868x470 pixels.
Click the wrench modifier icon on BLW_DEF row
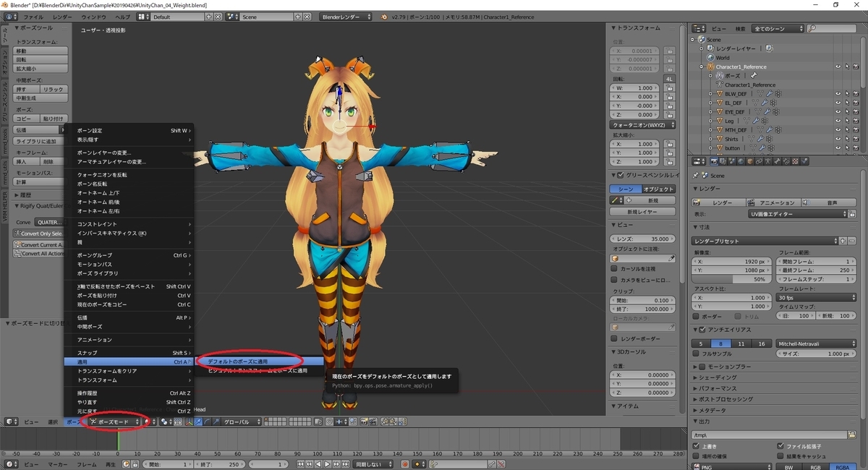click(x=770, y=93)
